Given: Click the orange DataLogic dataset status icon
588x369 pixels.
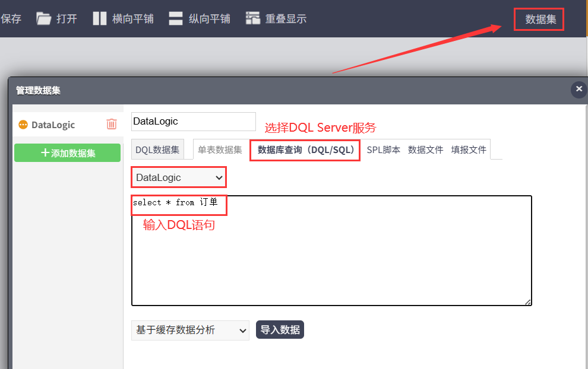Looking at the screenshot, I should point(23,125).
